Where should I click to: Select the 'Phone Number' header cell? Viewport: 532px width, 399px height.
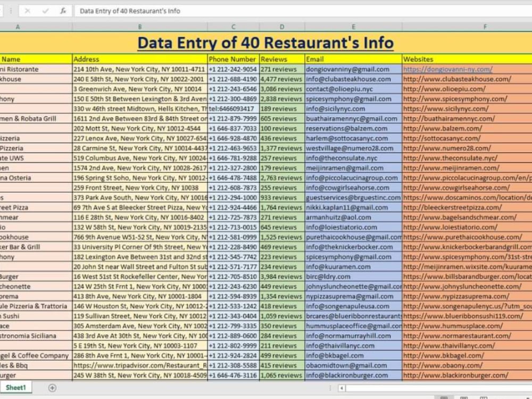[233, 59]
